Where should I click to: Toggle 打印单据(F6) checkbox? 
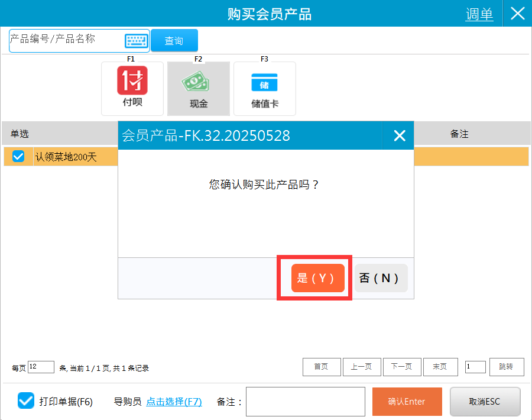pos(26,401)
